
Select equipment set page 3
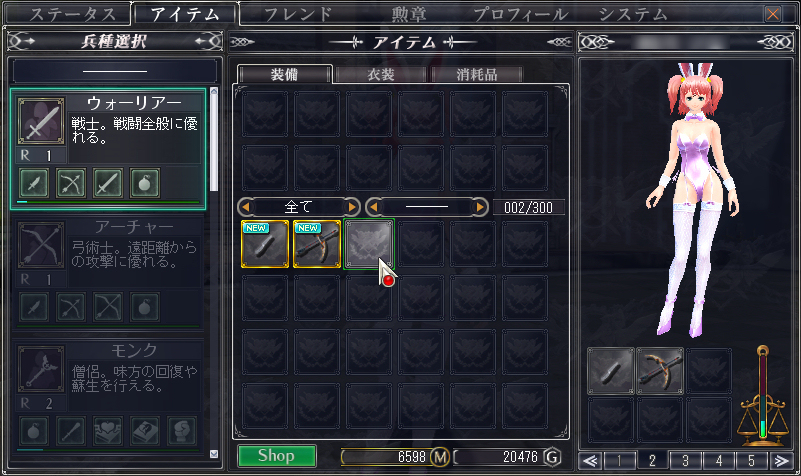coord(685,461)
